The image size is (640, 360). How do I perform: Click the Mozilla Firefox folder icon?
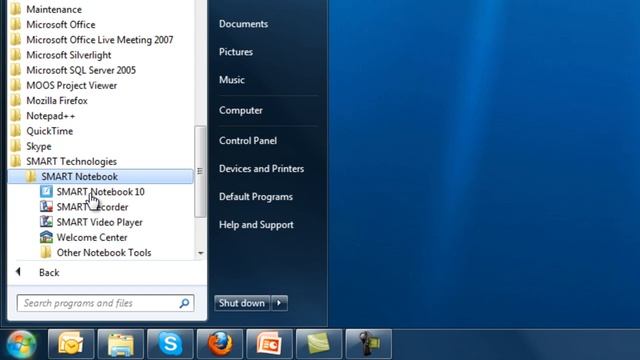(x=16, y=100)
